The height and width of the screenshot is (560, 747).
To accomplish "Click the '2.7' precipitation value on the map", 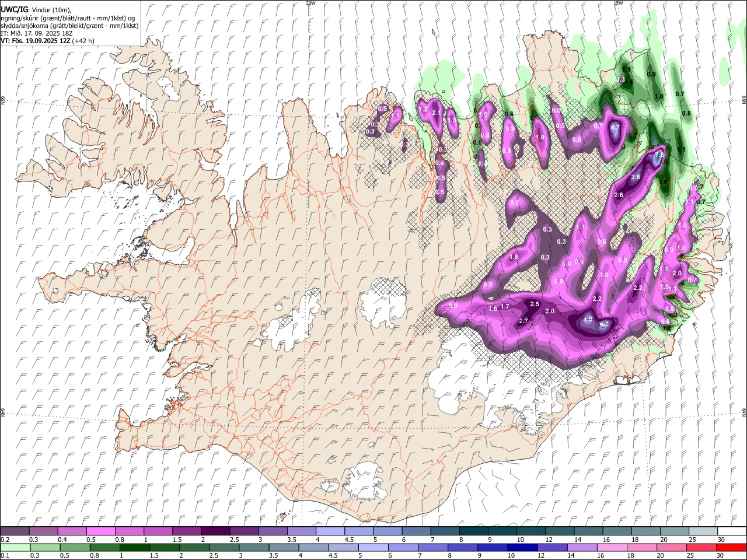I will click(523, 321).
